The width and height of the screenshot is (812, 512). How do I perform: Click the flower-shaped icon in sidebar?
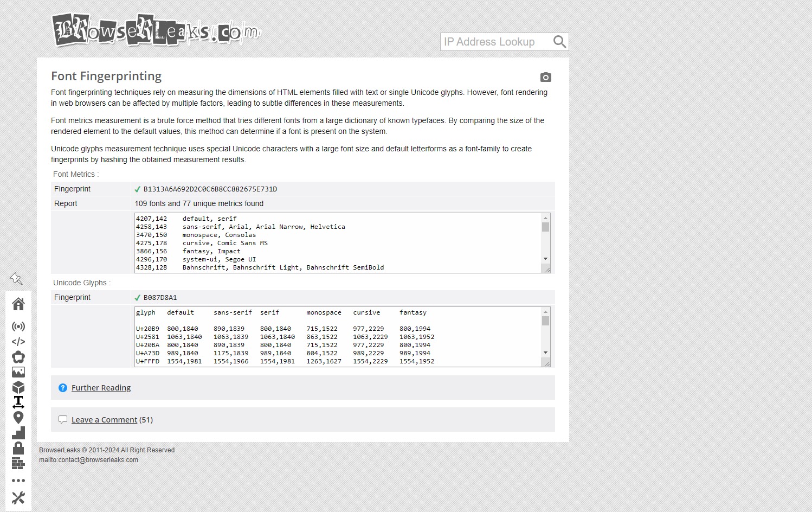(x=18, y=357)
